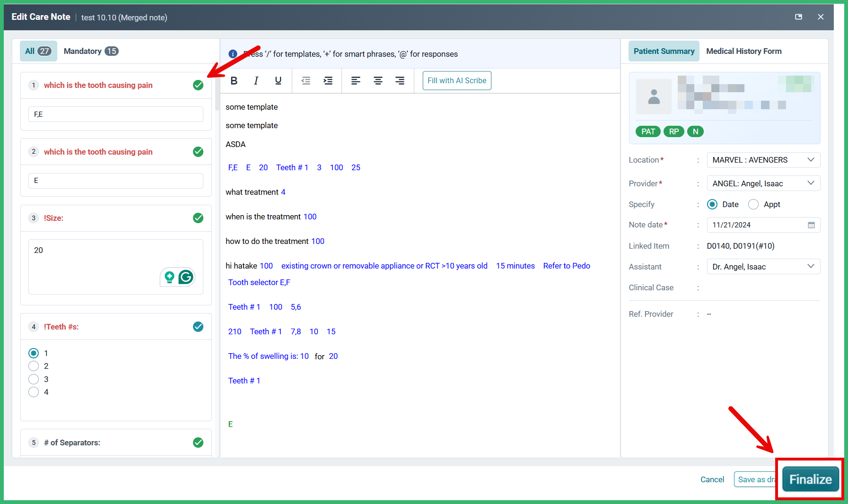848x504 pixels.
Task: Open the Location dropdown showing MARVEL : AVENGERS
Action: click(x=812, y=160)
